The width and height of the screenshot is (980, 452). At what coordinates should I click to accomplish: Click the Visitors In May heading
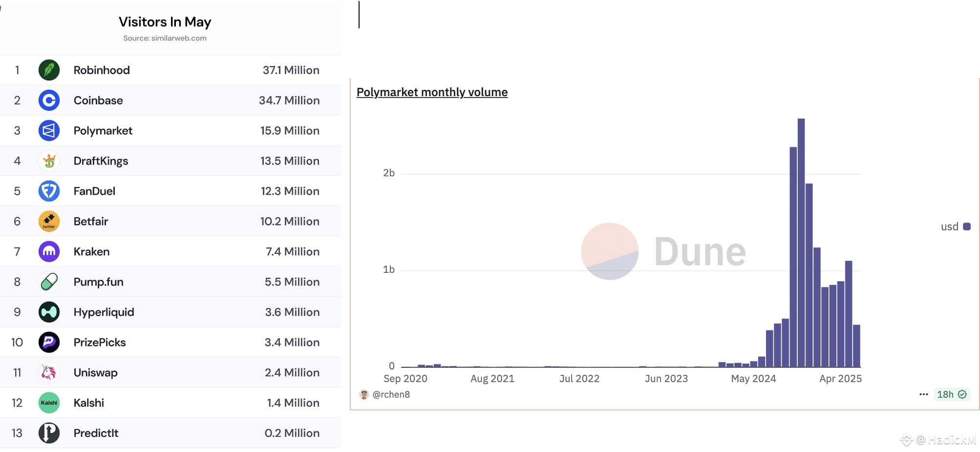pos(165,22)
